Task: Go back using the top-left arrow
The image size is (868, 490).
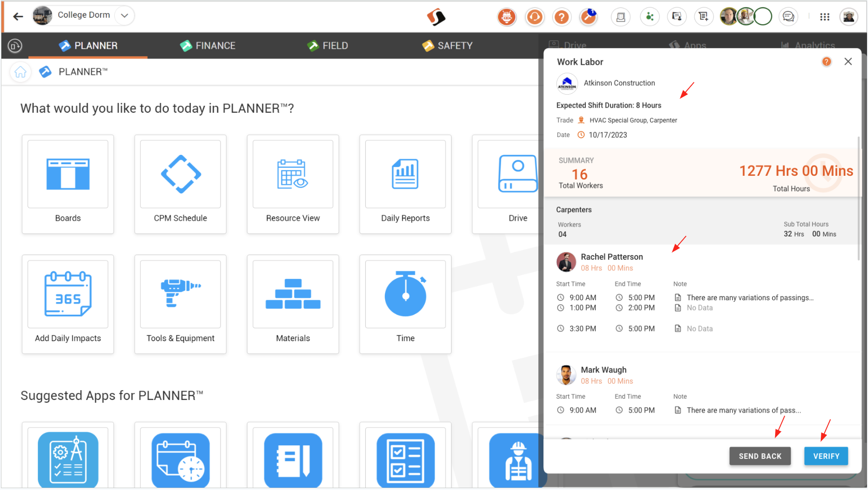Action: 18,17
